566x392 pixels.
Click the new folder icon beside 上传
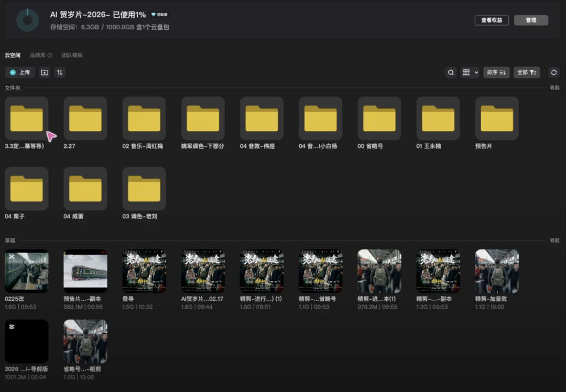(45, 72)
